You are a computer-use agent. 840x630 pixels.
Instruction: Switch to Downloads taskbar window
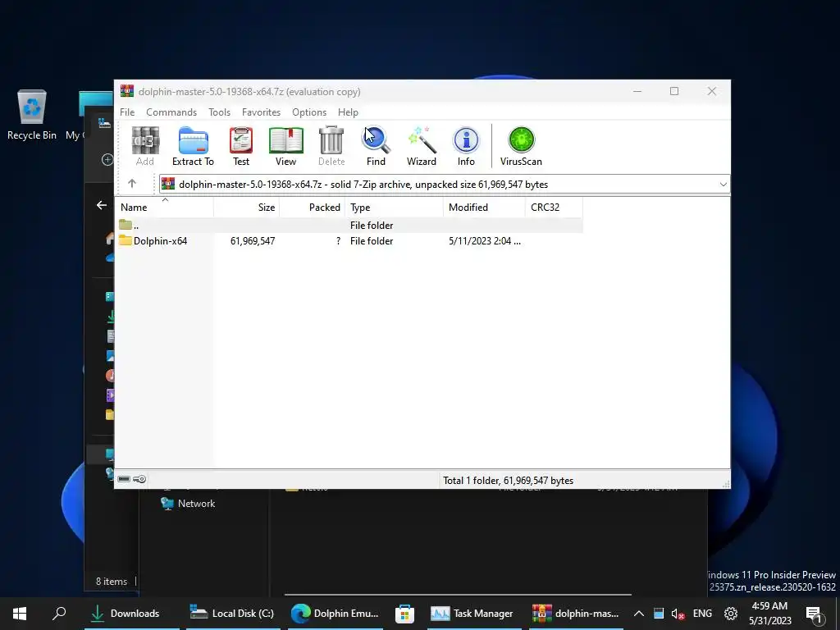[131, 613]
